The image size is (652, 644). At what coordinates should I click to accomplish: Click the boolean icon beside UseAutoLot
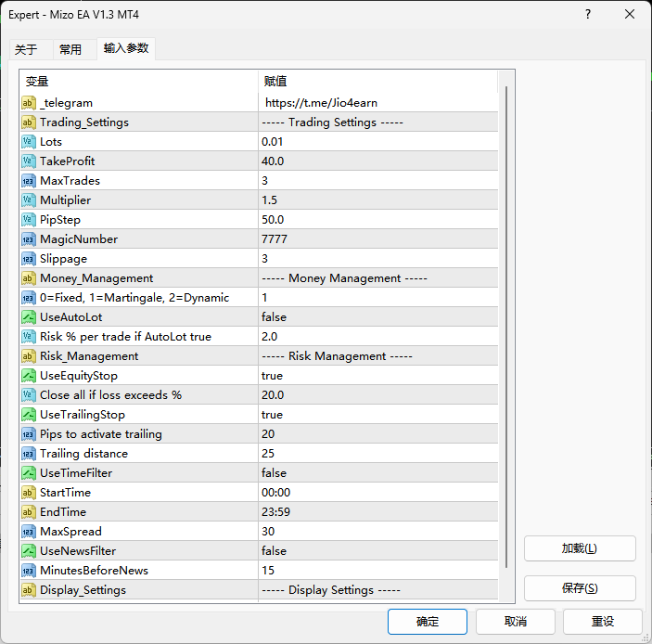pos(28,317)
